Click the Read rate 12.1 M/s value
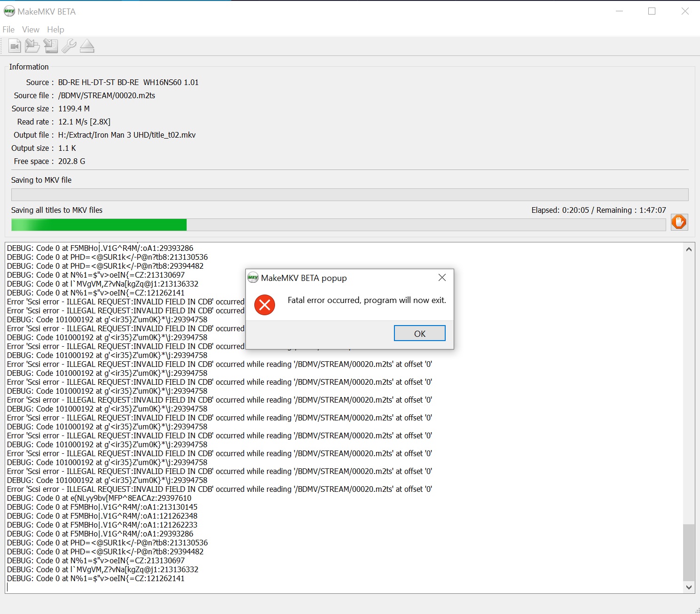700x614 pixels. pyautogui.click(x=84, y=122)
